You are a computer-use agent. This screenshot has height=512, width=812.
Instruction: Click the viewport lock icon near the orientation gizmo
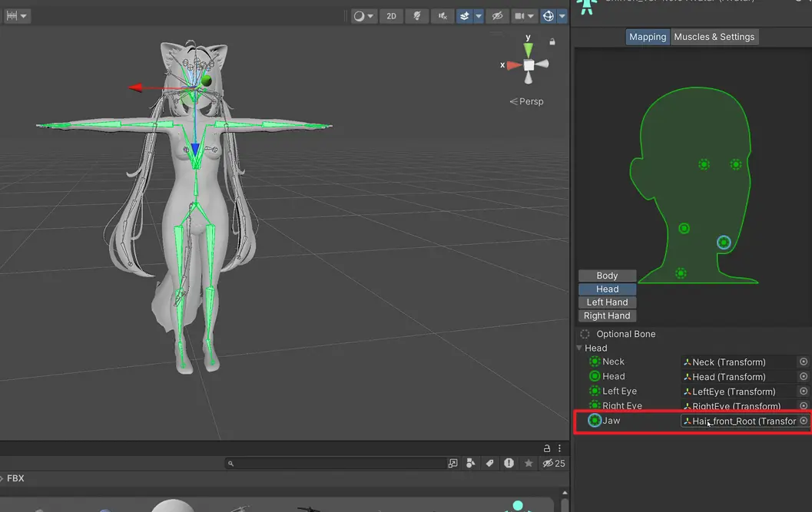[x=552, y=41]
